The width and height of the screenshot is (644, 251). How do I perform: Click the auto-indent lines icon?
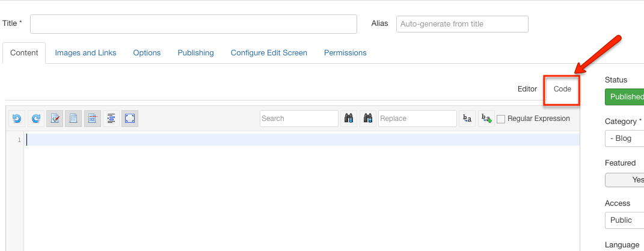[x=111, y=119]
